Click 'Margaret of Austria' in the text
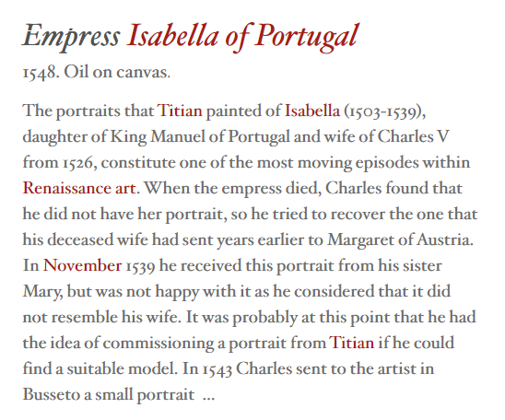The width and height of the screenshot is (505, 420). coord(398,240)
